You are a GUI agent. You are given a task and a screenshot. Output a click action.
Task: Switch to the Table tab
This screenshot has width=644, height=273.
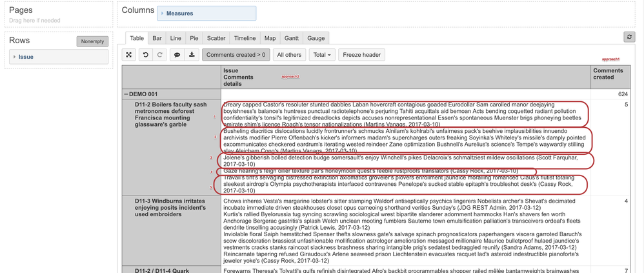[x=137, y=38]
